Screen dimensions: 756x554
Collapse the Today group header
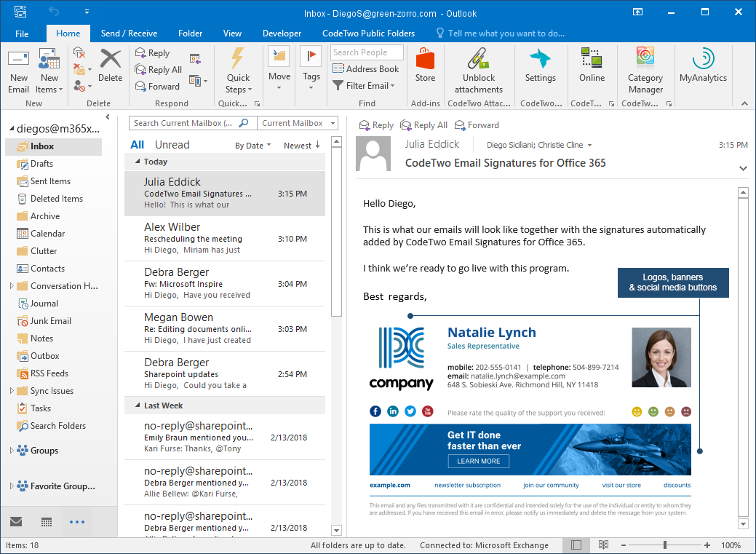coord(138,161)
